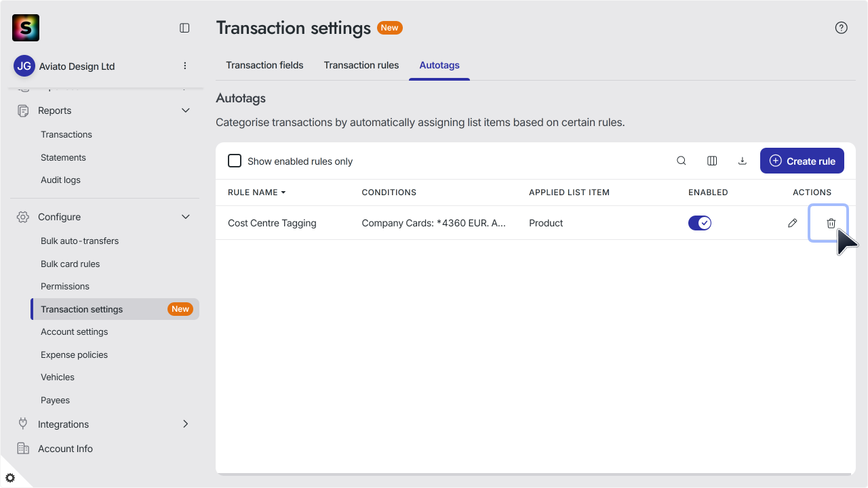Collapse the sidebar panel icon
This screenshot has width=868, height=488.
tap(184, 28)
